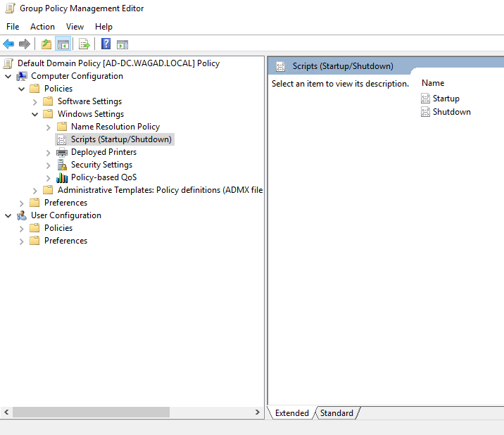Image resolution: width=504 pixels, height=435 pixels.
Task: Click the tree pane horizontal scrollbar
Action: tap(90, 412)
